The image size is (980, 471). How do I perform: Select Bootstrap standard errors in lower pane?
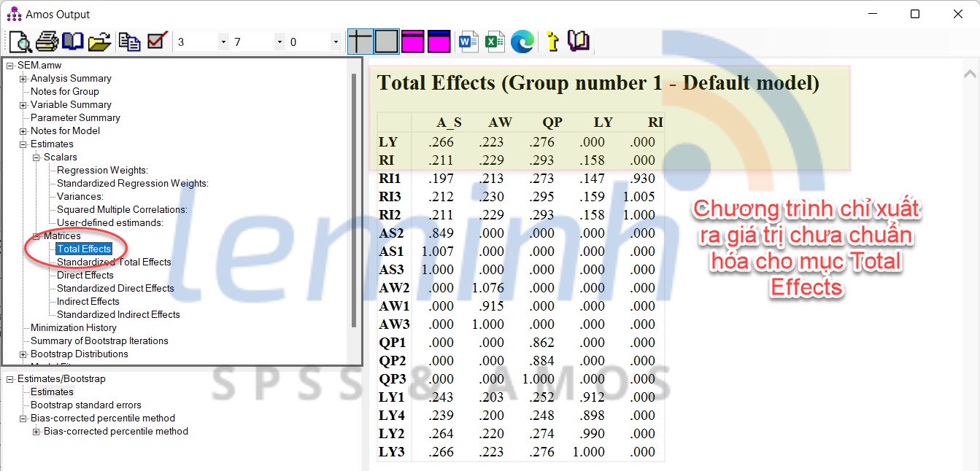coord(86,405)
